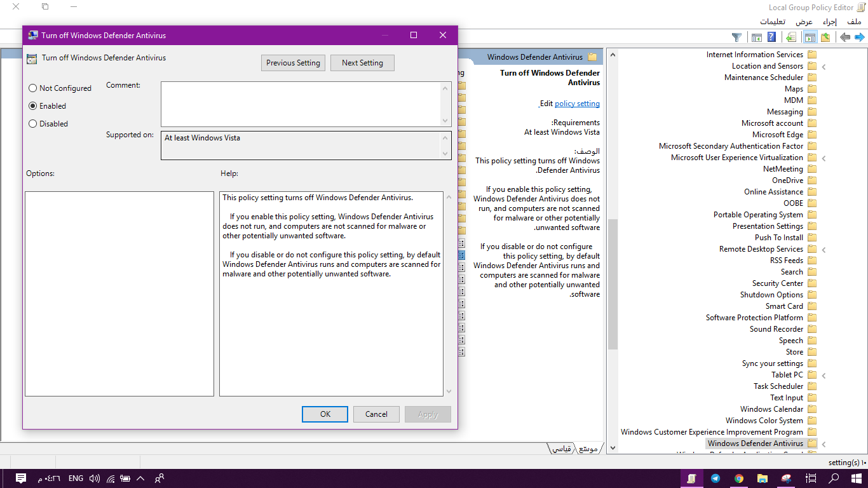Image resolution: width=868 pixels, height=488 pixels.
Task: Open Google Chrome from the taskbar
Action: (739, 478)
